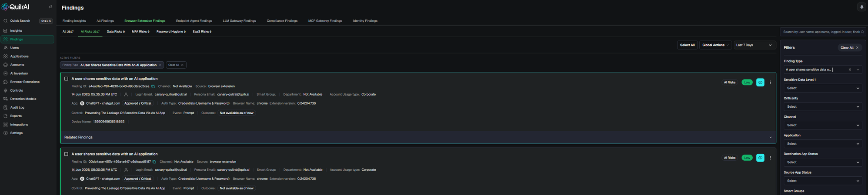Open the LLM Gateway Findings tab

coord(239,21)
